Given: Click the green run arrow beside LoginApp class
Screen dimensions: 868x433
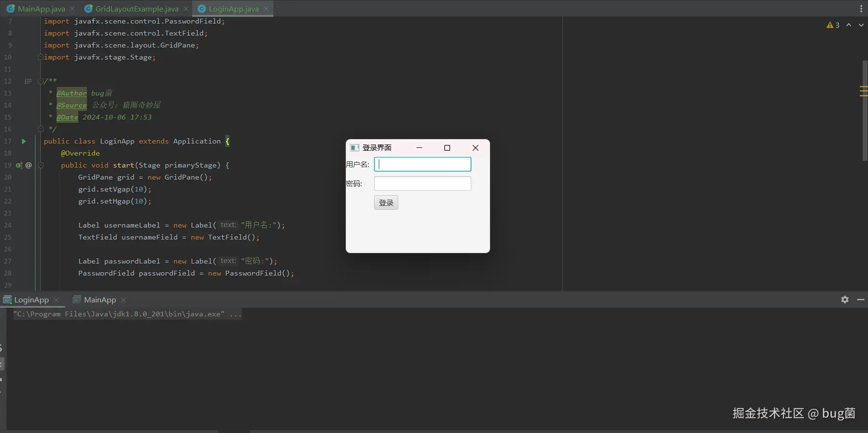Looking at the screenshot, I should pyautogui.click(x=24, y=141).
